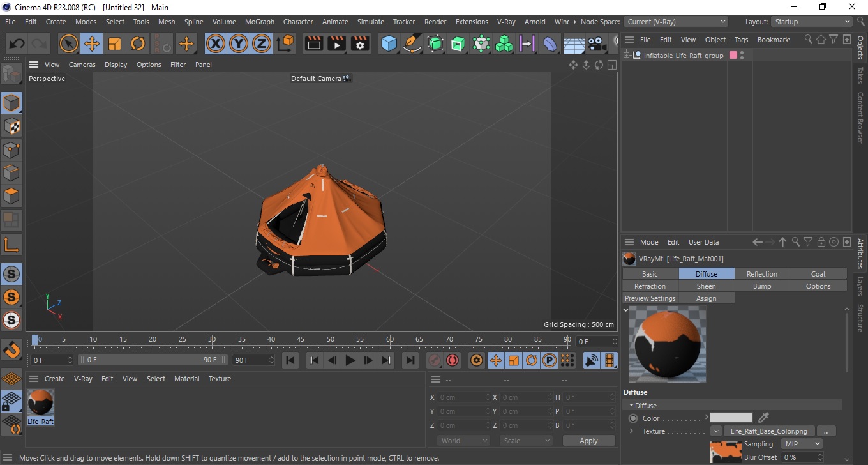Toggle Rotation keyframe recording
Viewport: 868px width, 465px height.
531,360
